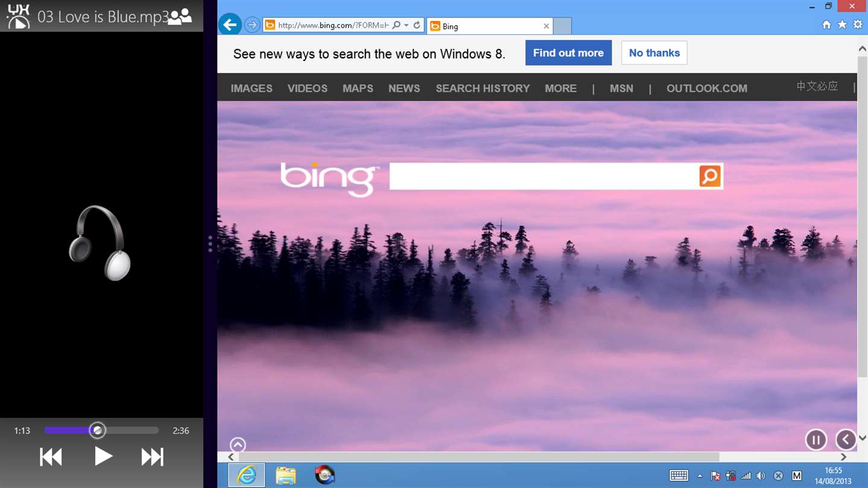Go to MSN link
The image size is (868, 488).
621,88
